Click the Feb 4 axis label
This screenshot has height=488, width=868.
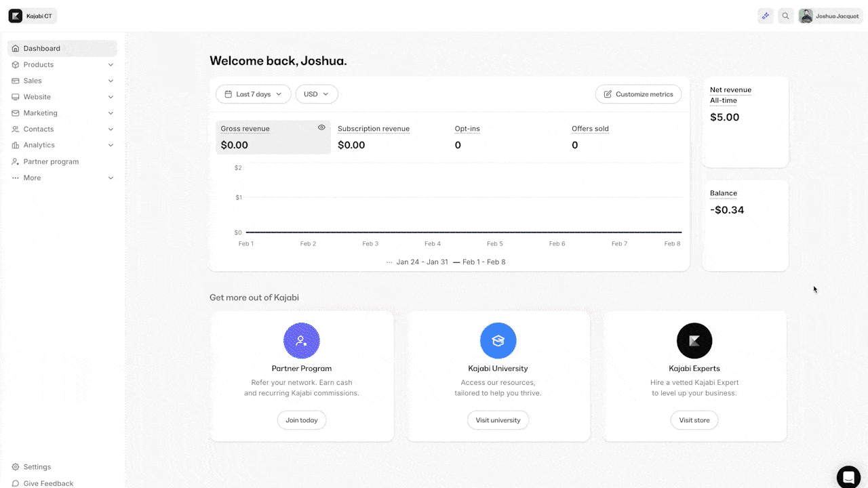coord(433,244)
